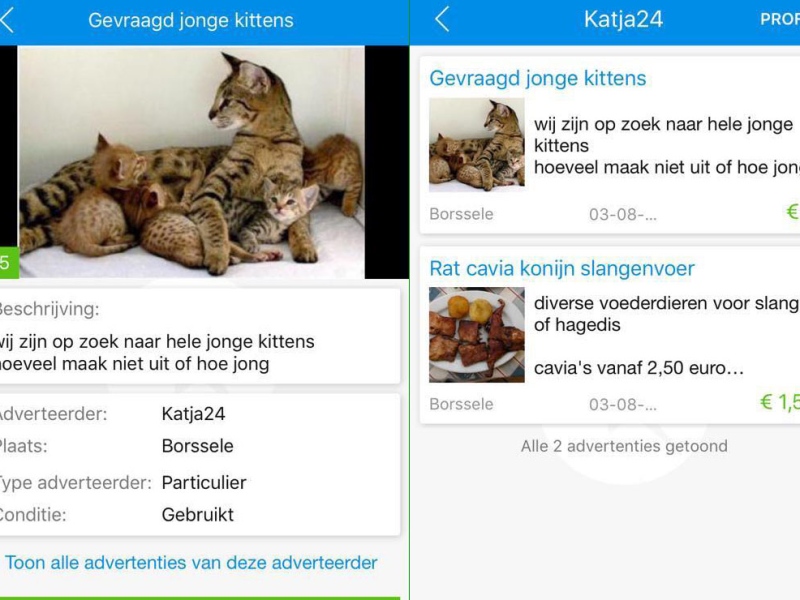Select the slangenvoer food plate thumbnail

(477, 335)
